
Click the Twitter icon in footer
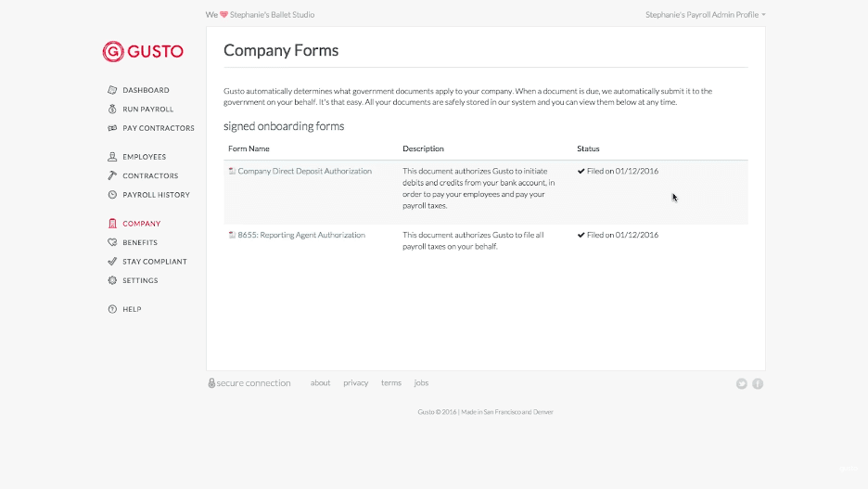click(x=742, y=383)
